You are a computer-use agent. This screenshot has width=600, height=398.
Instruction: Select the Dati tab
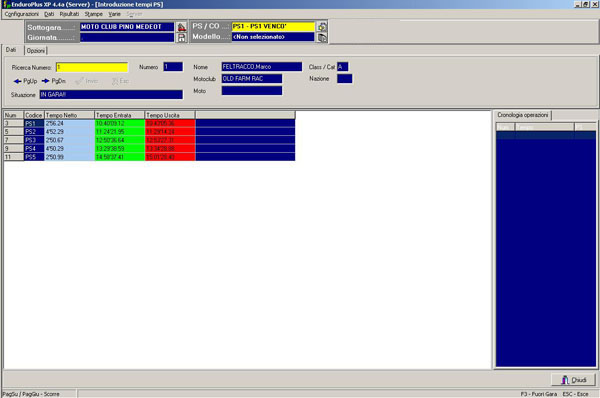pyautogui.click(x=11, y=50)
